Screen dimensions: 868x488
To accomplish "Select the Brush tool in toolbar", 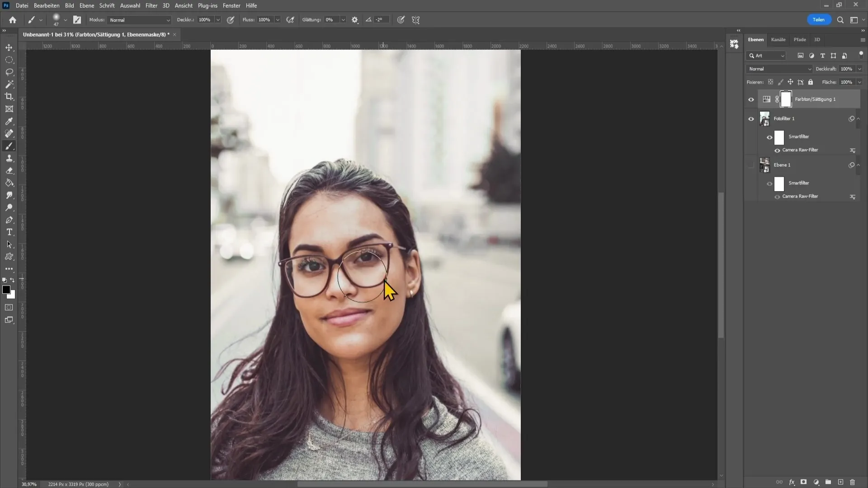I will click(x=9, y=146).
